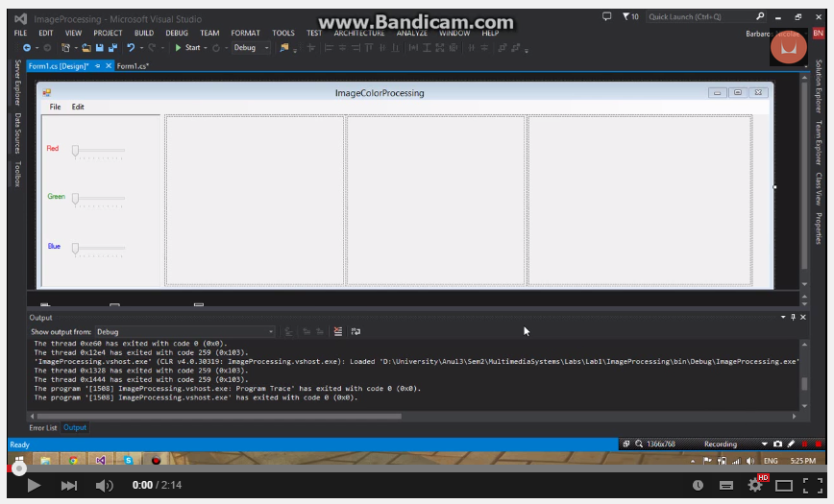The height and width of the screenshot is (504, 834).
Task: Open Show output from Debug dropdown
Action: point(185,332)
